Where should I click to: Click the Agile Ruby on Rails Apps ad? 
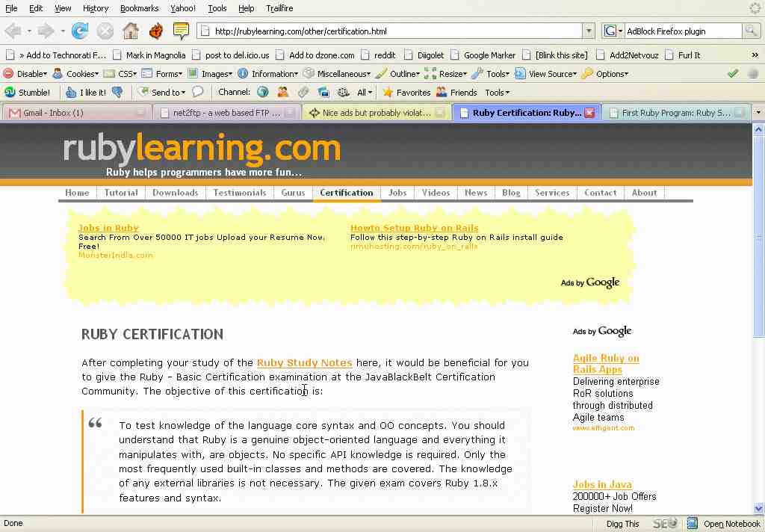(x=606, y=364)
